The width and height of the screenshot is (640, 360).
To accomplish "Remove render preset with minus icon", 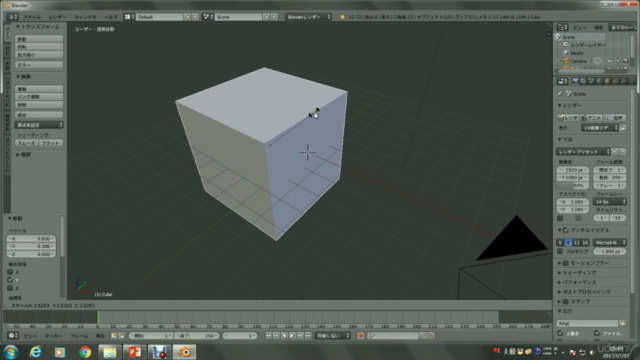I will (x=622, y=151).
